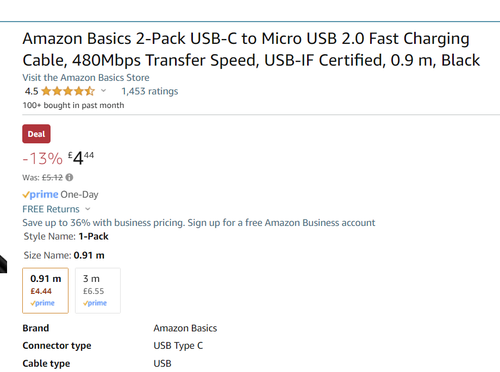Viewport: 500px width, 372px height.
Task: Click the -13% discount text
Action: pos(42,158)
